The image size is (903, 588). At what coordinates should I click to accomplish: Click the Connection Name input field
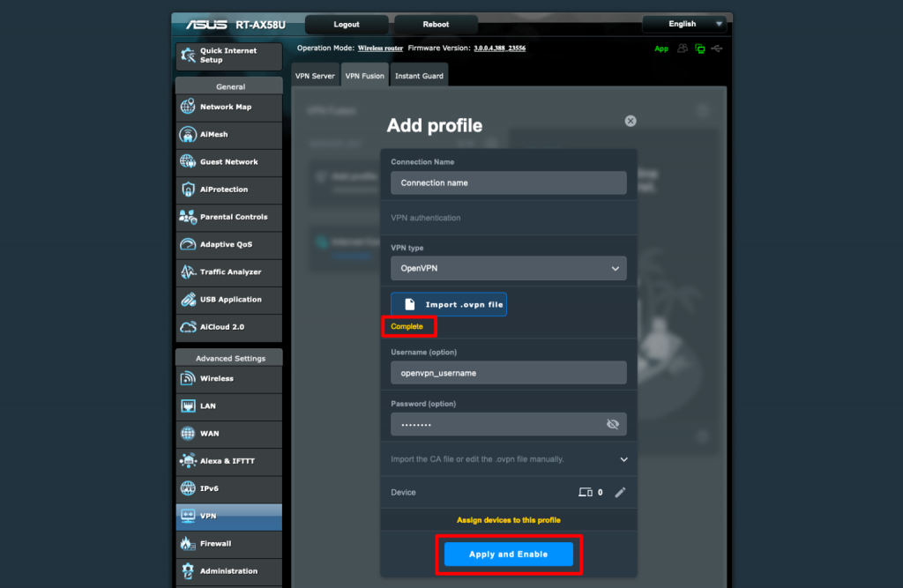tap(509, 182)
